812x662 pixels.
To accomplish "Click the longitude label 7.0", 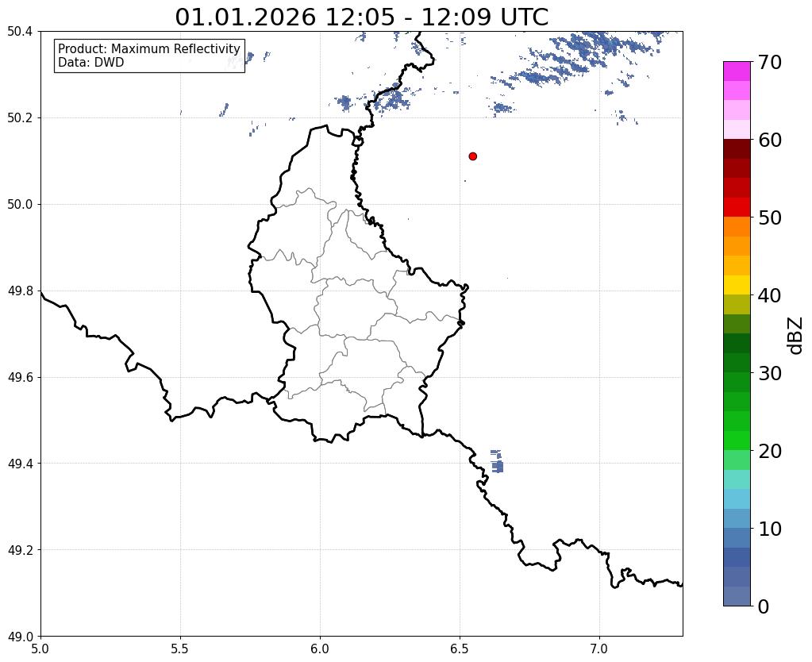I will coord(599,649).
